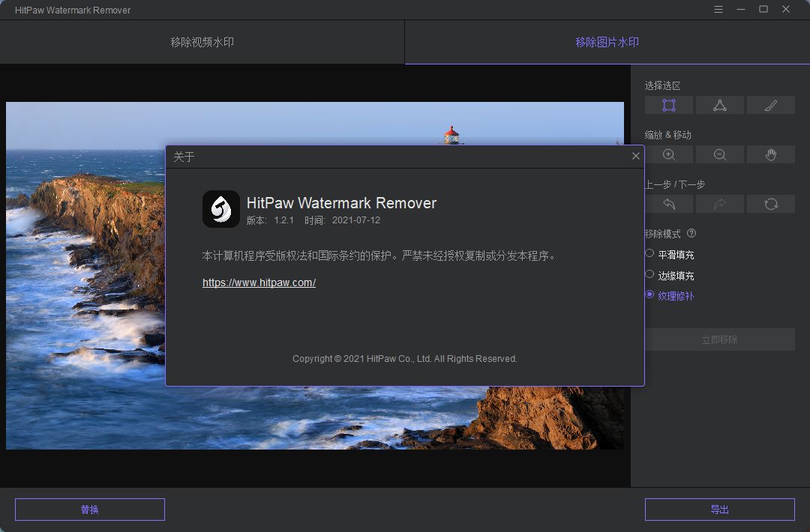Select 平滑填充 removal mode
This screenshot has height=532, width=810.
(670, 254)
